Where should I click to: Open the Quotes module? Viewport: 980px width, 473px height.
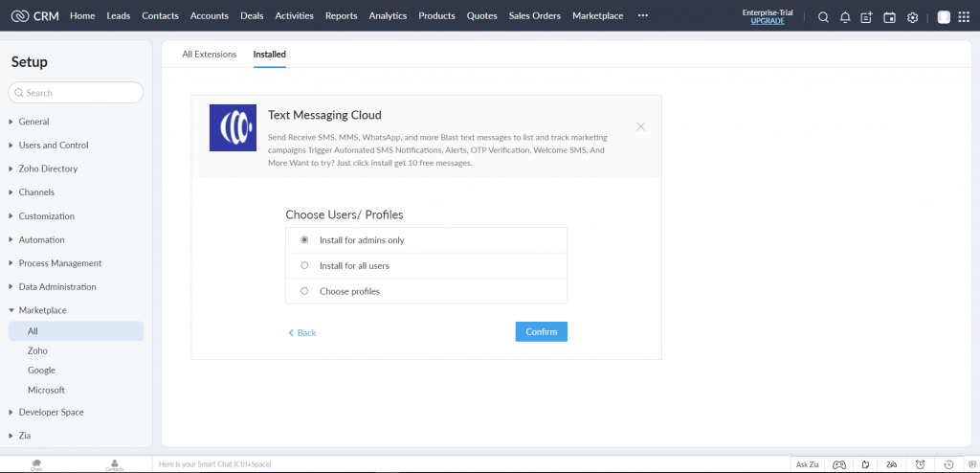click(482, 15)
